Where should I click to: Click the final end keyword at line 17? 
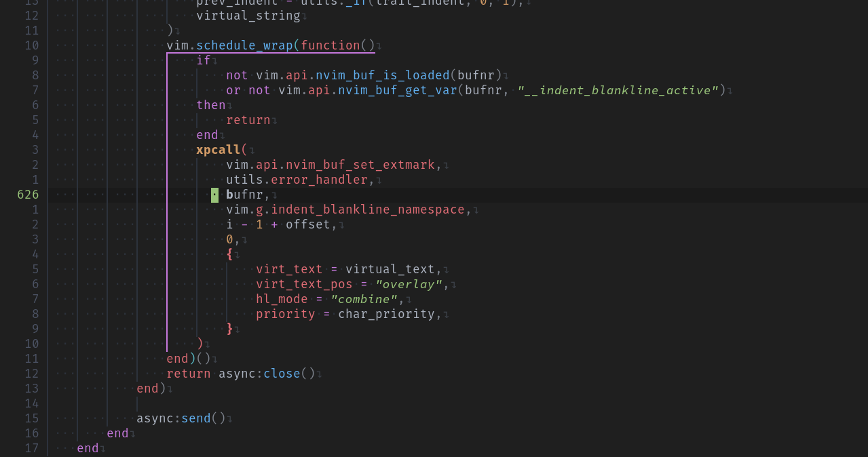click(87, 448)
